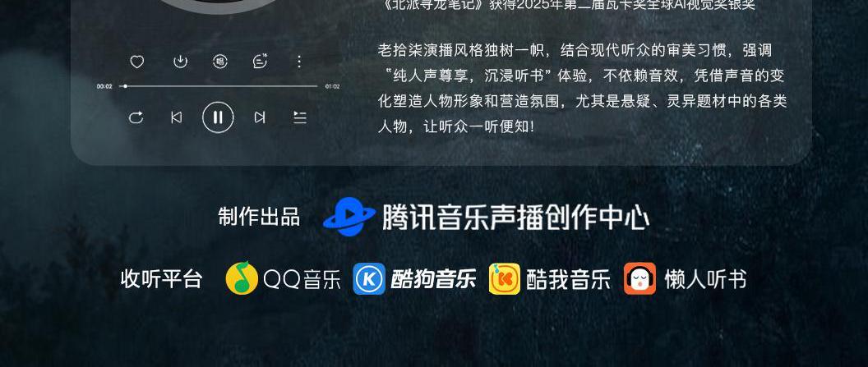
Task: Toggle the repeat loop mode icon
Action: click(136, 117)
